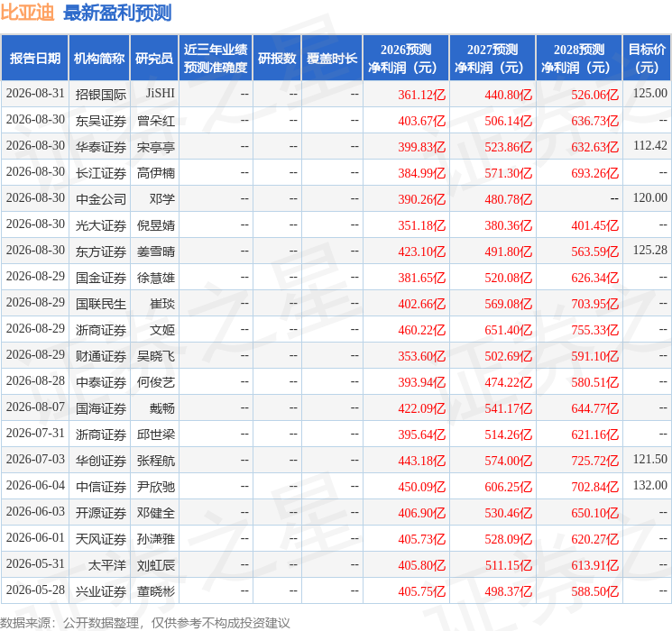Image resolution: width=672 pixels, height=631 pixels.
Task: Click the 比亚迪 title link
Action: [x=27, y=13]
